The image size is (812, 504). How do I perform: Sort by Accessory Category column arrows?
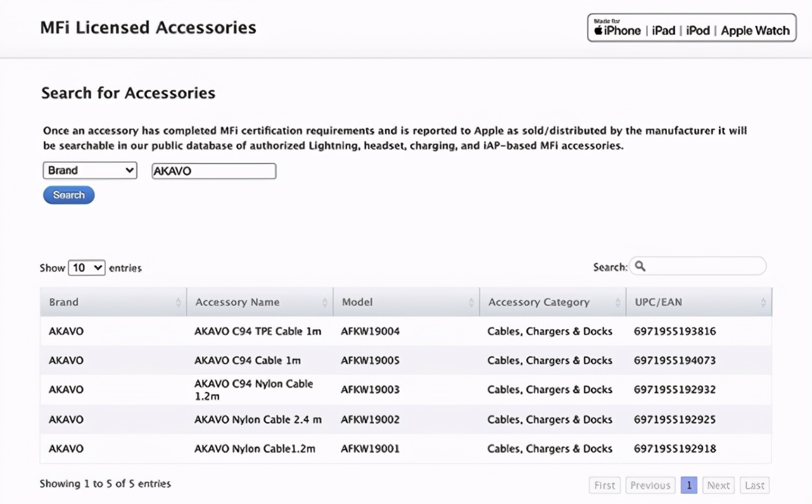(x=618, y=303)
